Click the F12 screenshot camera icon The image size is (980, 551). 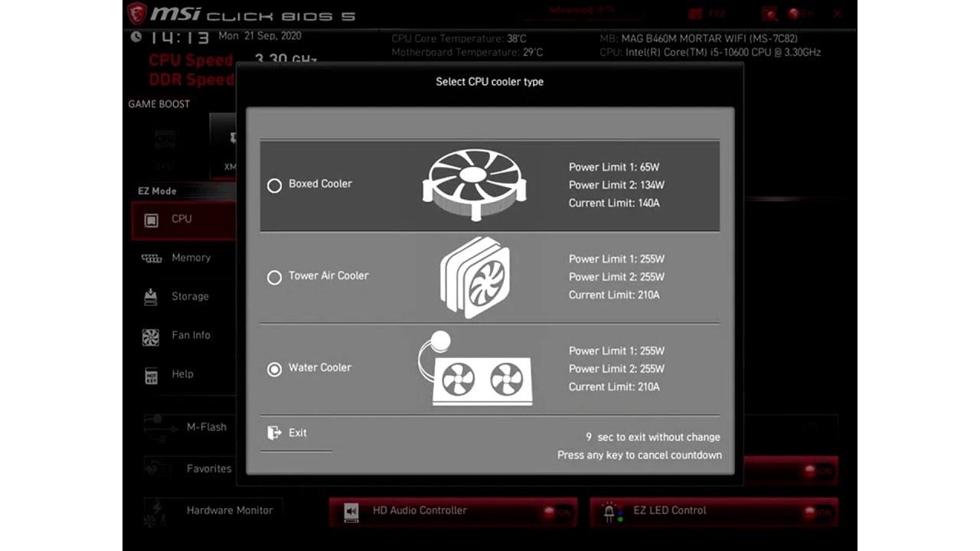695,14
